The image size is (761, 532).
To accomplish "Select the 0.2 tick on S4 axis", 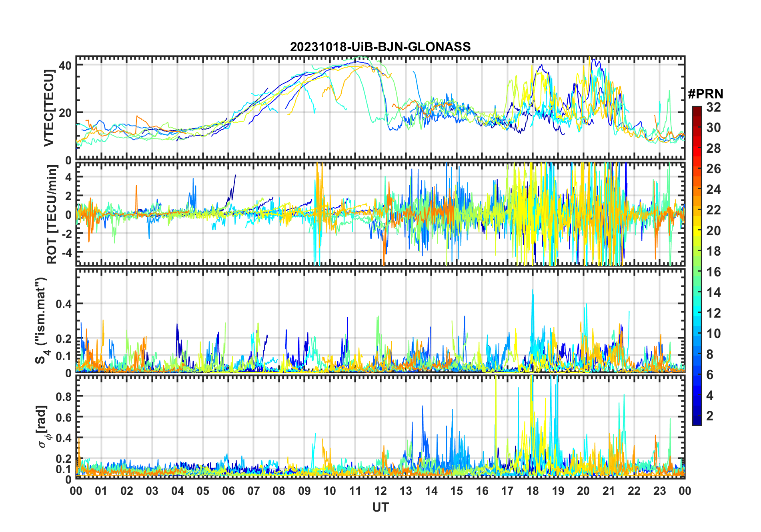I will [63, 338].
